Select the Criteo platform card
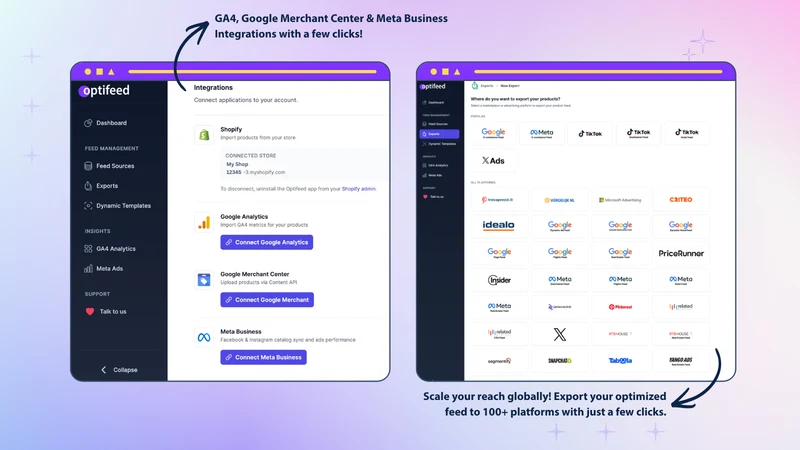The height and width of the screenshot is (450, 800). pyautogui.click(x=681, y=200)
